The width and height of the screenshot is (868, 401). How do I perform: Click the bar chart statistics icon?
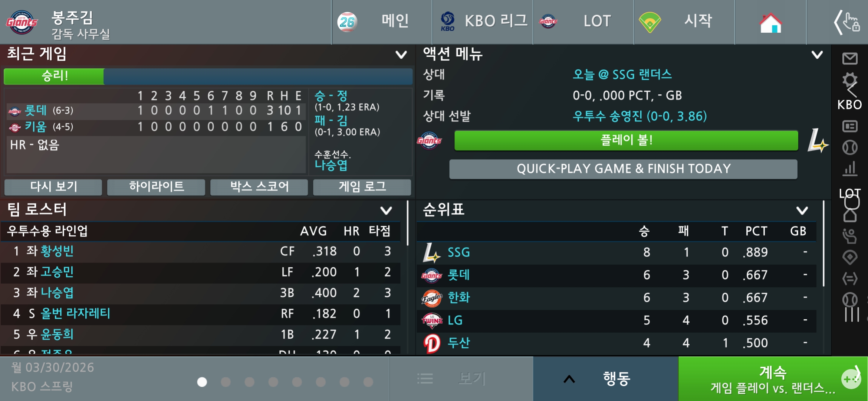850,169
